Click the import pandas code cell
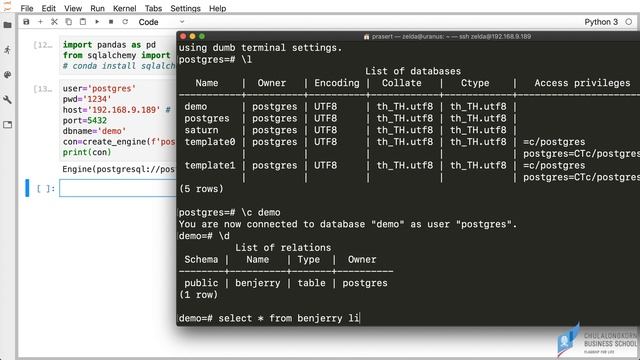 pos(118,55)
